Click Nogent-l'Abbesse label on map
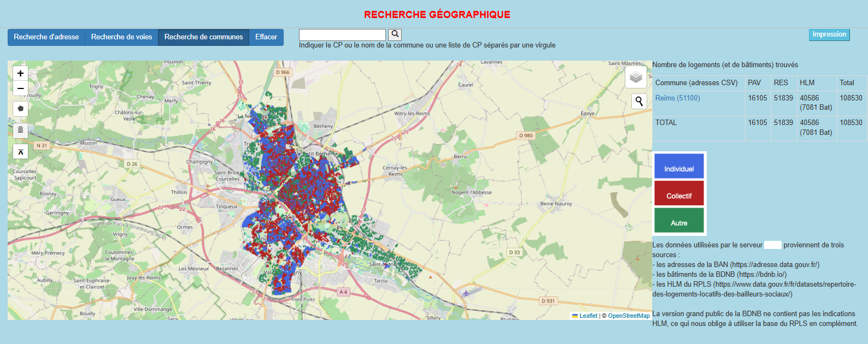 [x=472, y=192]
